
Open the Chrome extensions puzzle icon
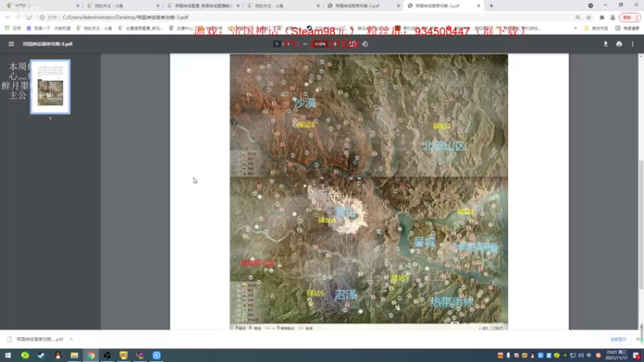click(601, 17)
